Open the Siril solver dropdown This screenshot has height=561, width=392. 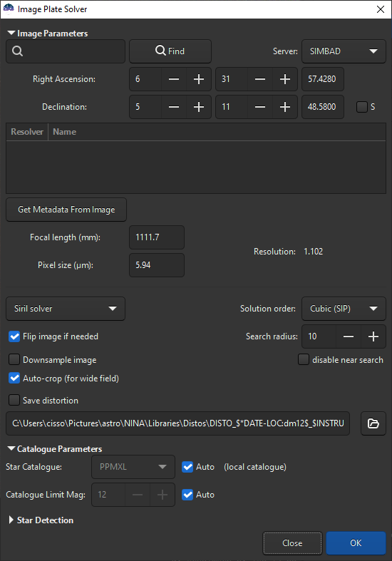click(x=66, y=309)
